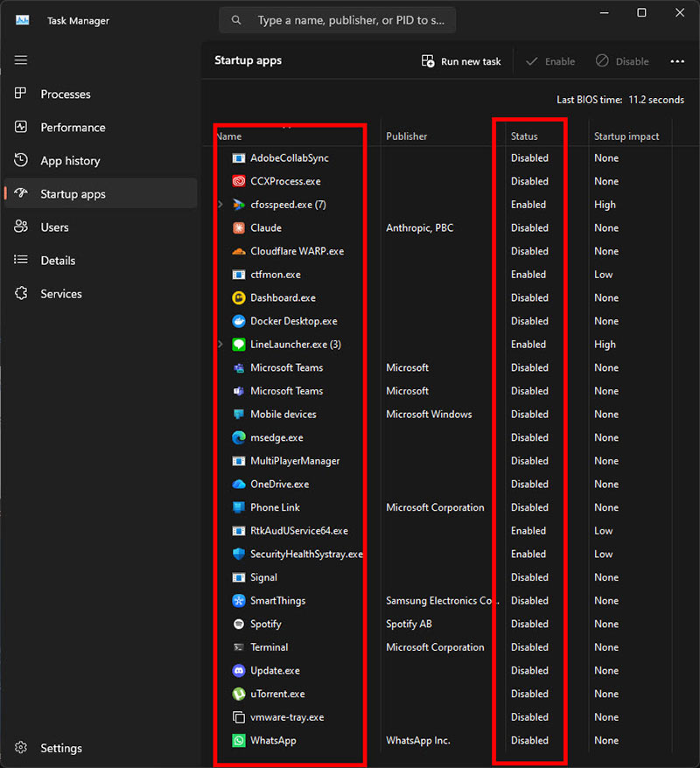Click the Last BIOS time value

656,100
